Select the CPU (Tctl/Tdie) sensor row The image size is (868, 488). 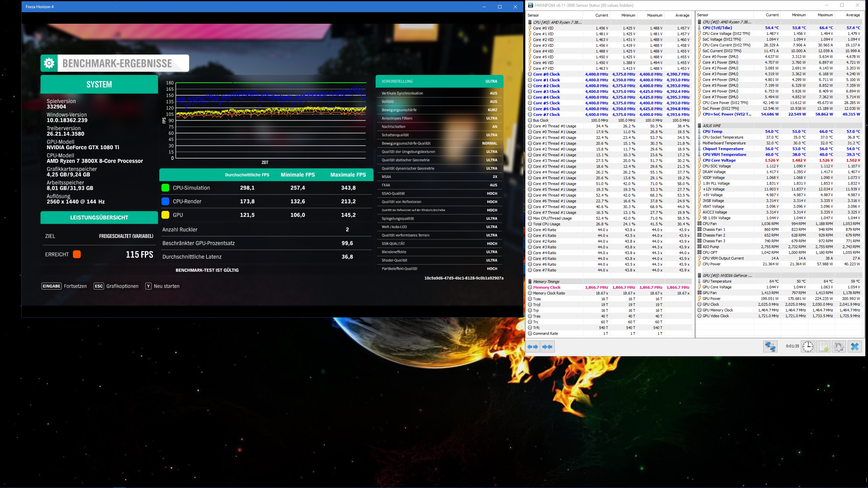[x=717, y=28]
